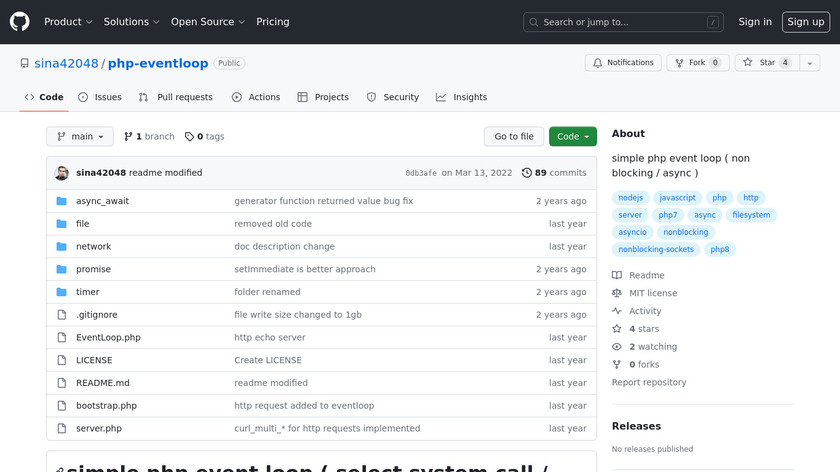Click the fork icon beside 0 forks
Image resolution: width=840 pixels, height=472 pixels.
(x=617, y=364)
